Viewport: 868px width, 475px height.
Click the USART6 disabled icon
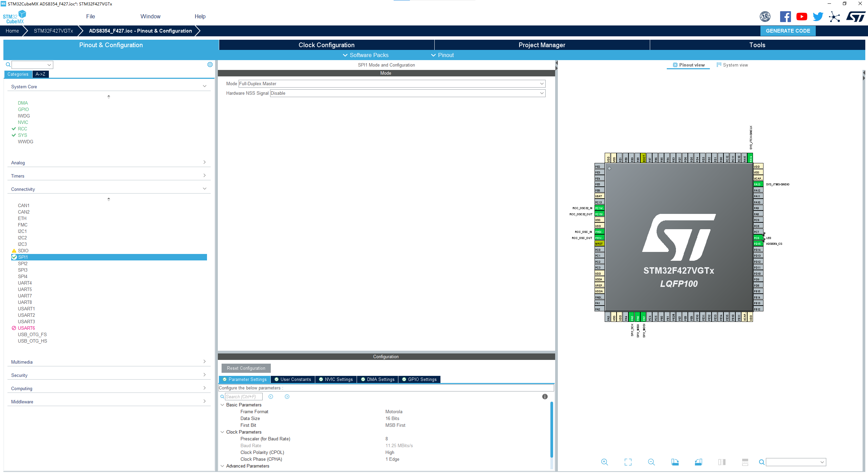click(14, 328)
